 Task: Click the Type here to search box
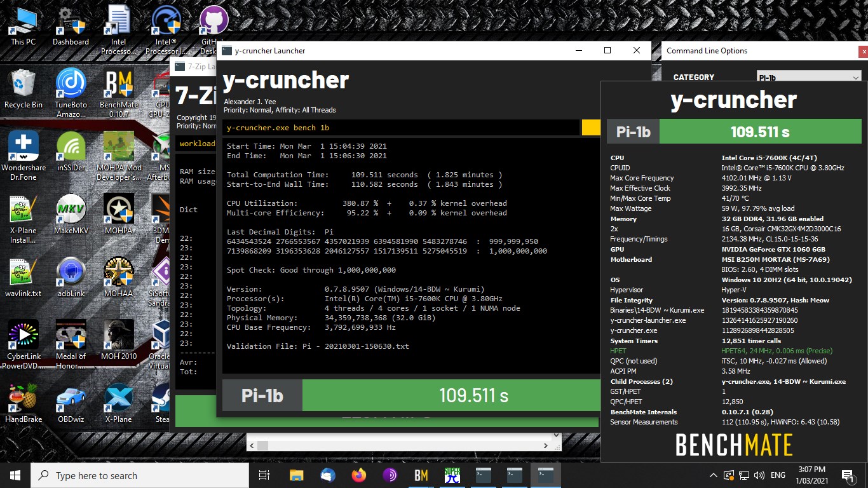[140, 475]
